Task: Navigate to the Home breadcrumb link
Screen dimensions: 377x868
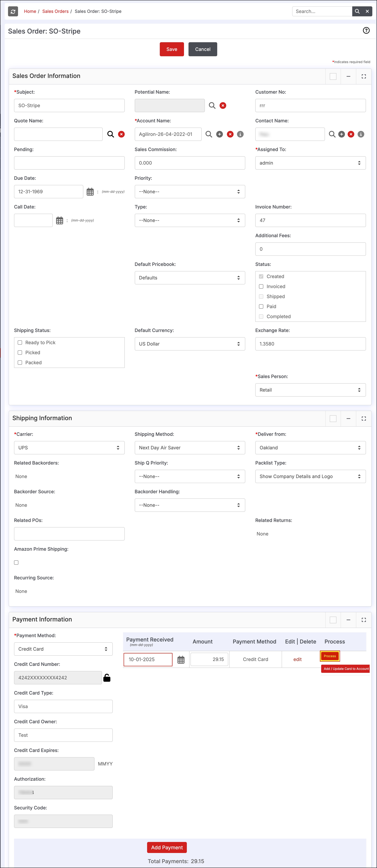Action: tap(30, 12)
